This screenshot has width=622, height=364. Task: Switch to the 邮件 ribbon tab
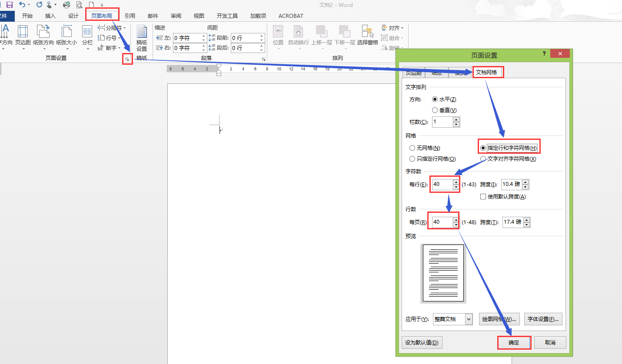click(153, 16)
